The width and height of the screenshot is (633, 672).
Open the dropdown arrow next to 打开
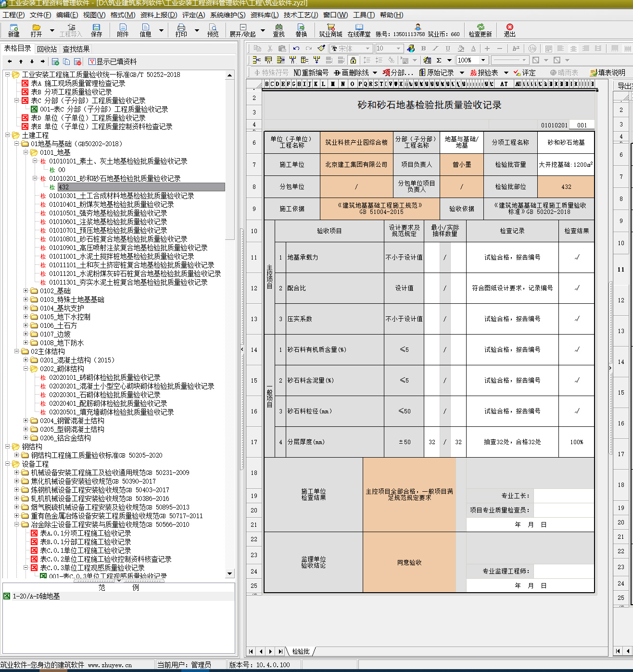click(x=52, y=30)
